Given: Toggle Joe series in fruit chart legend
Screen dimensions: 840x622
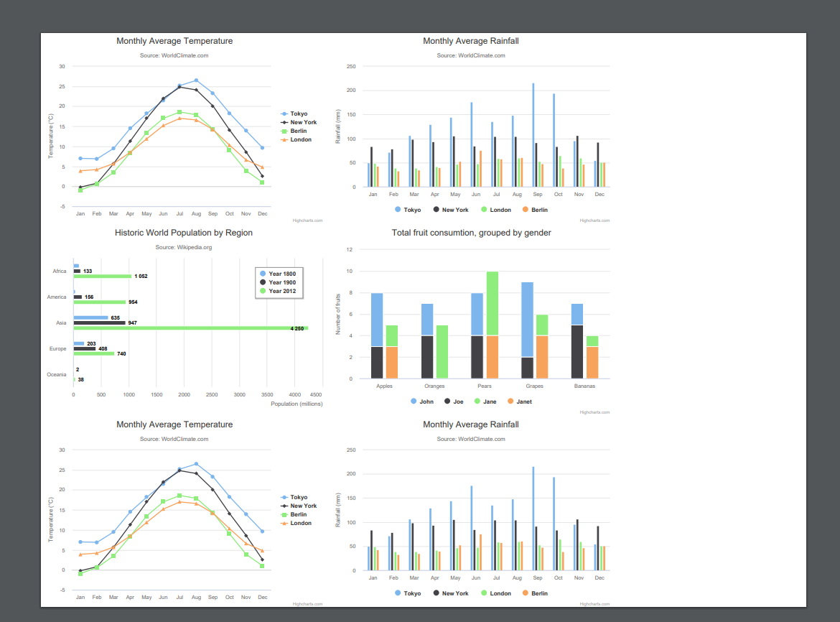Looking at the screenshot, I should pos(454,401).
